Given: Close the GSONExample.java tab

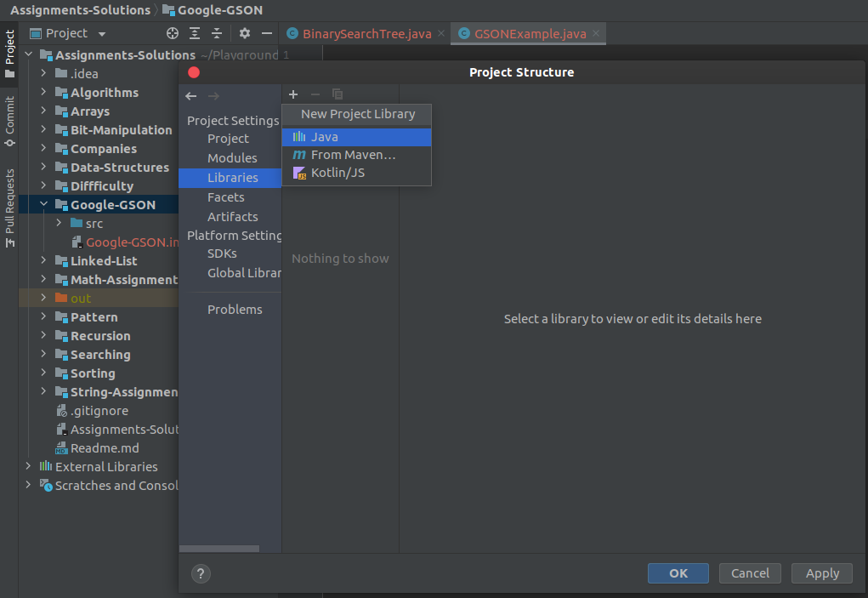Looking at the screenshot, I should tap(596, 33).
